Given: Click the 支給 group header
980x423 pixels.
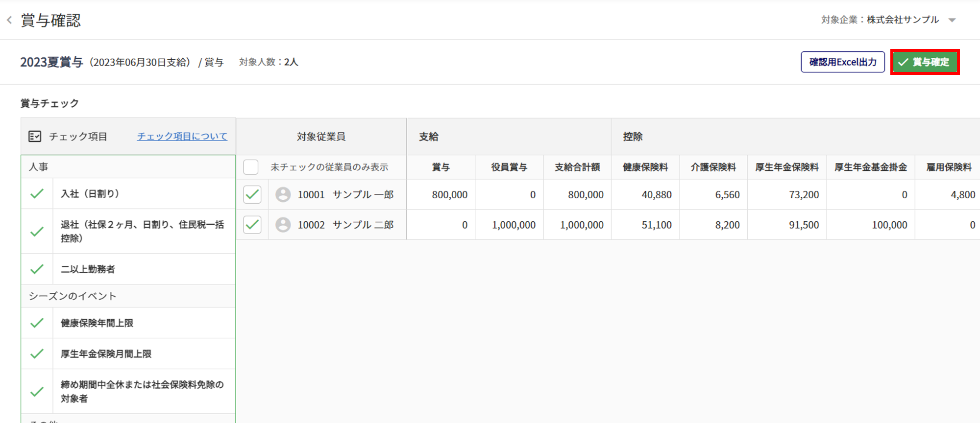Looking at the screenshot, I should 509,137.
